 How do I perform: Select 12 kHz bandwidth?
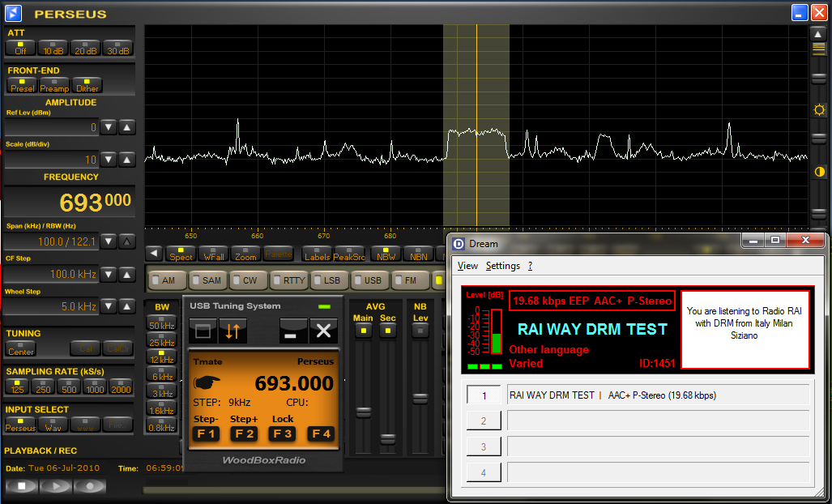pos(162,357)
